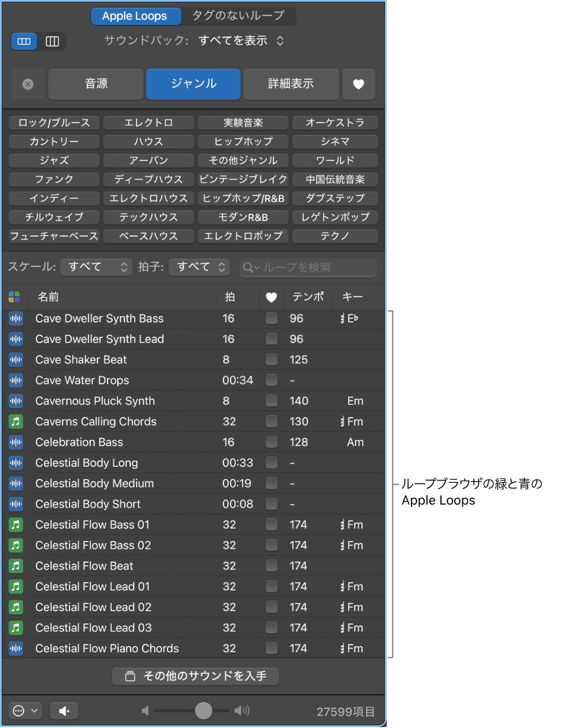This screenshot has width=577, height=728.
Task: Click green loop icon for Celestial Flow Lead 03
Action: [16, 628]
